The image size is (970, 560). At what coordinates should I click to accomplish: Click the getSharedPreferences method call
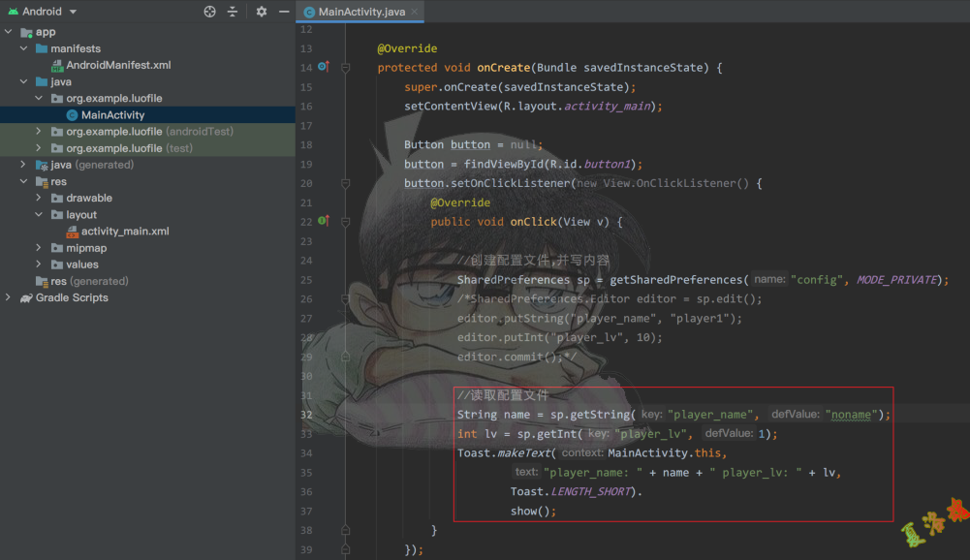pos(677,280)
